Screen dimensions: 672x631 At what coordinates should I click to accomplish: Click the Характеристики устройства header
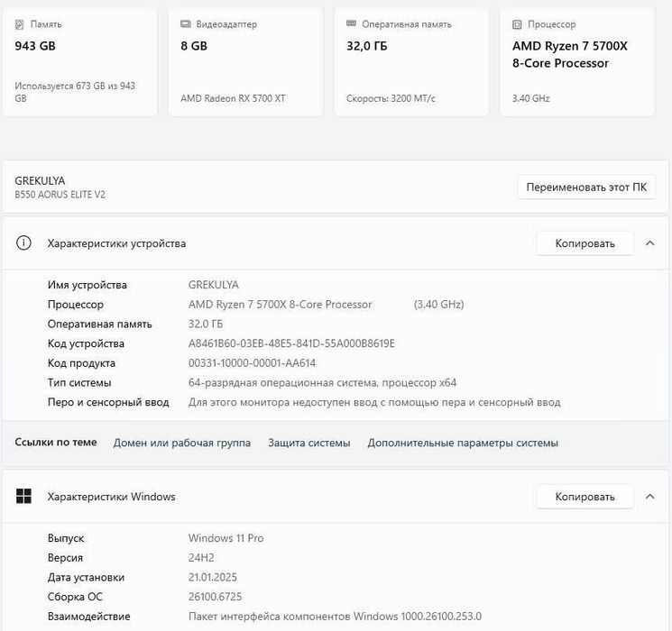[336, 243]
